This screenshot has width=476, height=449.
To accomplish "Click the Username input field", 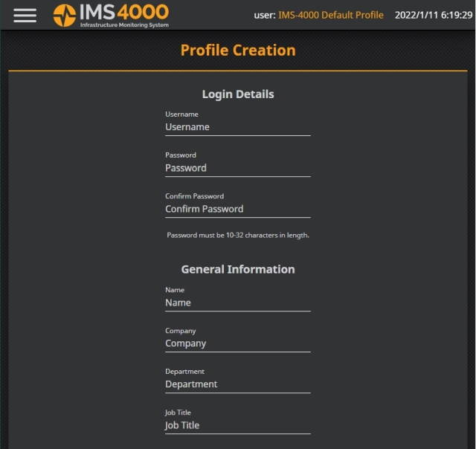I will [x=238, y=127].
